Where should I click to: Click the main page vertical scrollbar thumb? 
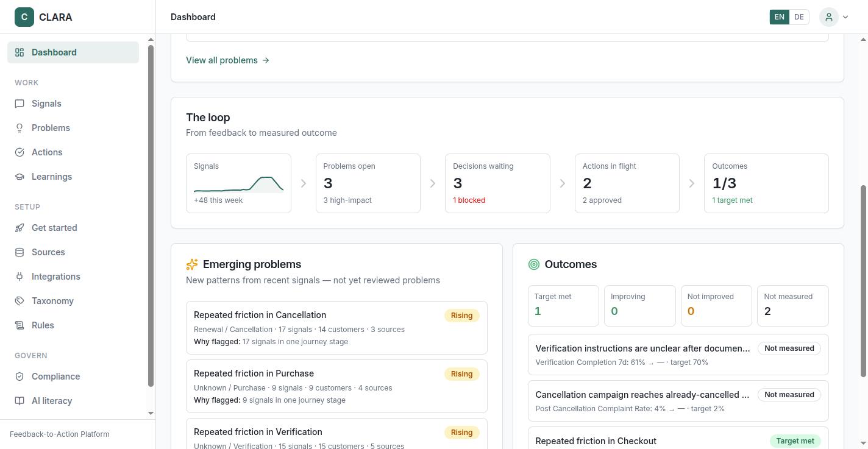tap(863, 281)
